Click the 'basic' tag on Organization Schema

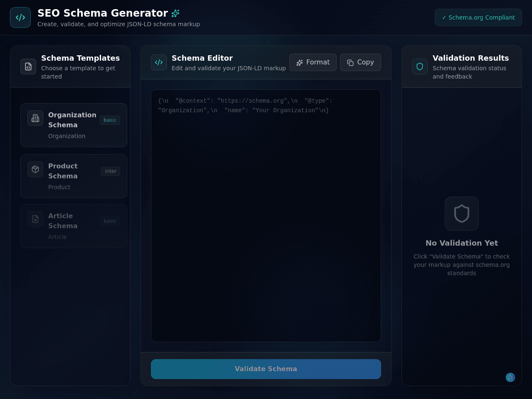pos(110,120)
